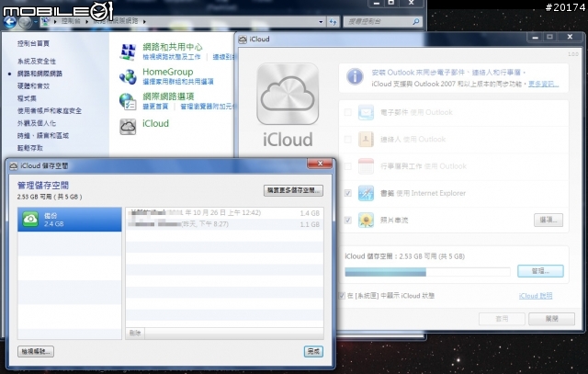Viewport: 588px width, 374px height.
Task: Click the Safari compass bookmarks icon
Action: (x=366, y=193)
